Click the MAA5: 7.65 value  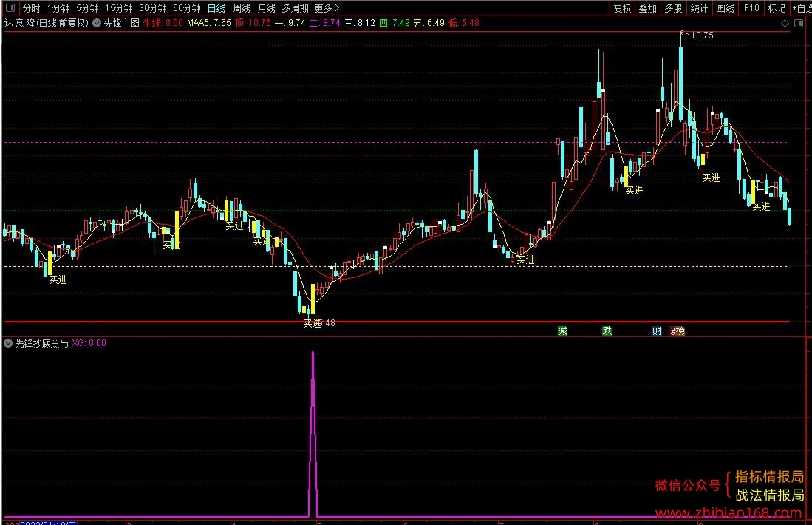(208, 24)
